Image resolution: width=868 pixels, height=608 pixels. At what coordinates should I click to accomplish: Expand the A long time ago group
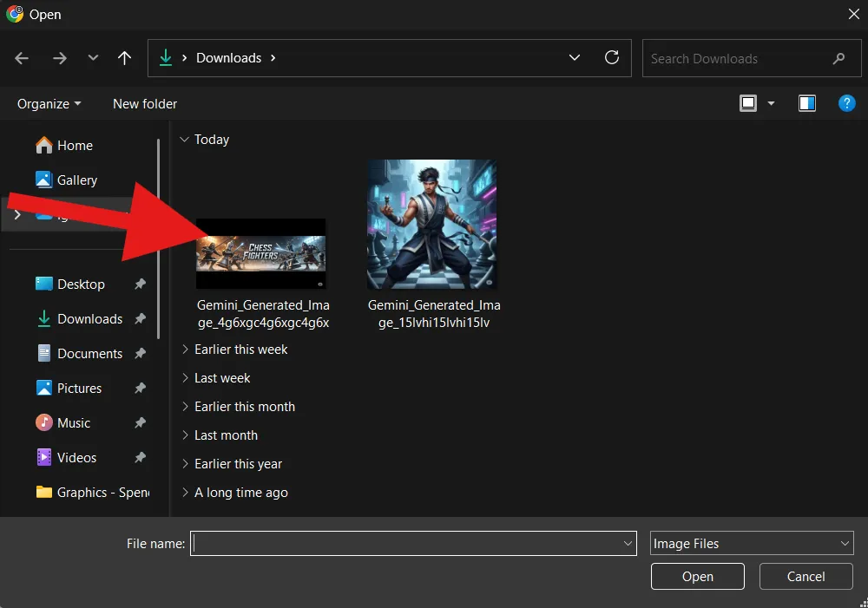(185, 493)
